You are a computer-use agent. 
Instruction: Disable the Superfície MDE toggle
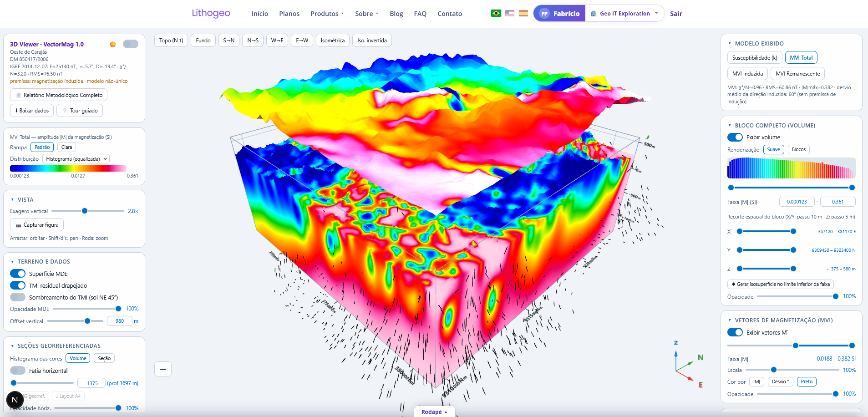click(x=18, y=274)
